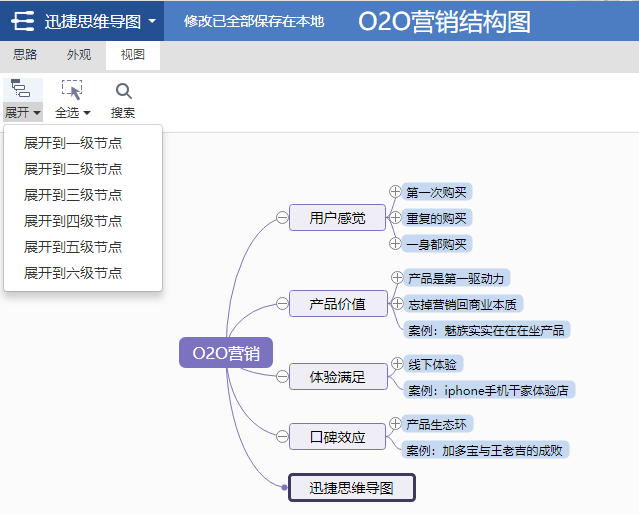Choose 展开到五级节点 from the menu
The width and height of the screenshot is (639, 515).
(x=73, y=247)
